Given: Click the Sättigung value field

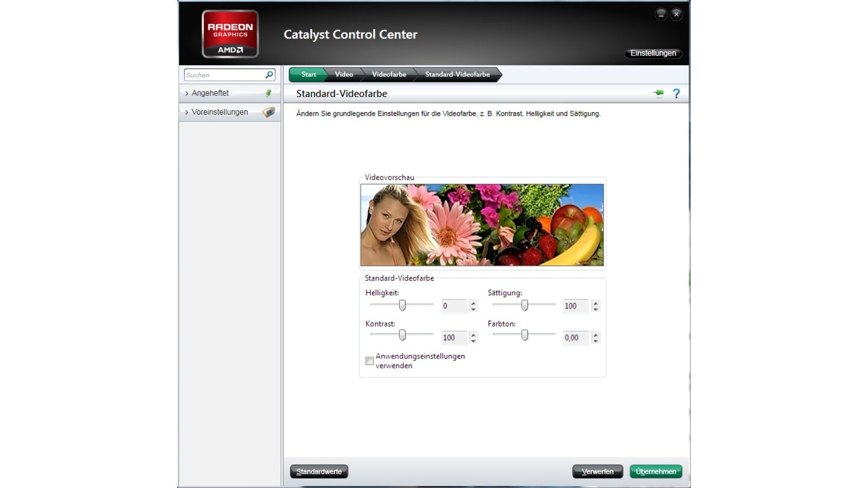Looking at the screenshot, I should click(576, 306).
